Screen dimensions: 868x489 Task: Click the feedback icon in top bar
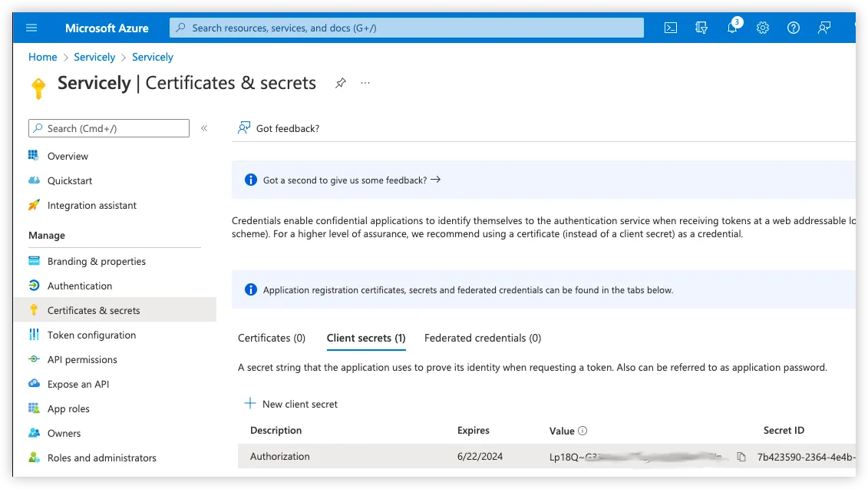[824, 28]
